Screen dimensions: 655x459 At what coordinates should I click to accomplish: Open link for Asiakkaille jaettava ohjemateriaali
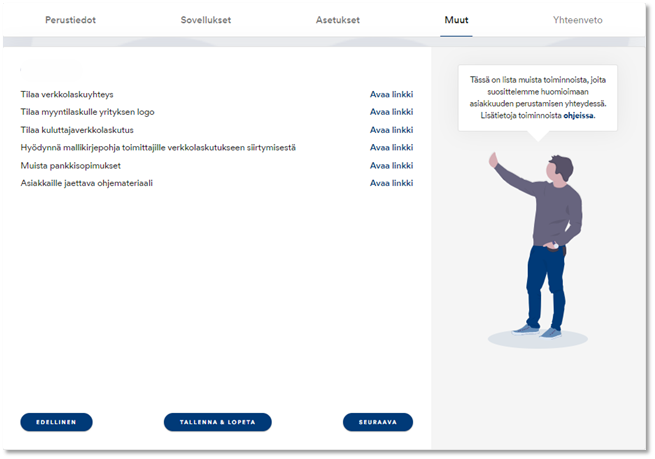(391, 183)
